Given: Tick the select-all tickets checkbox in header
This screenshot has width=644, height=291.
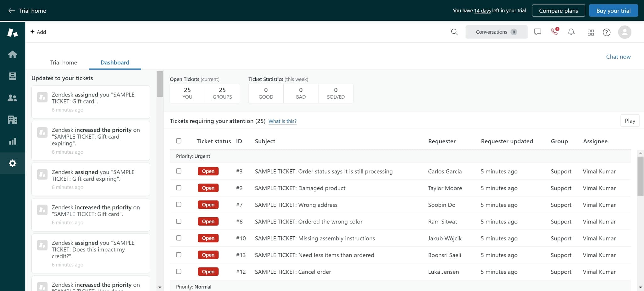Looking at the screenshot, I should click(179, 141).
